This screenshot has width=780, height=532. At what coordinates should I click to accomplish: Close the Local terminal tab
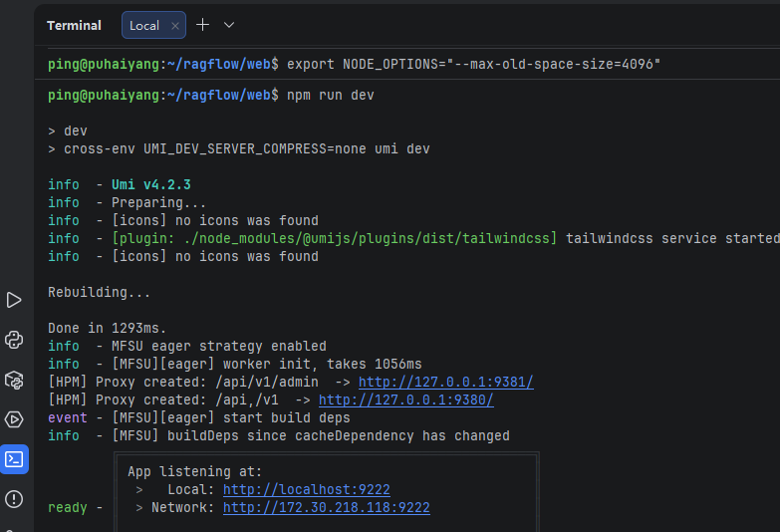coord(175,26)
